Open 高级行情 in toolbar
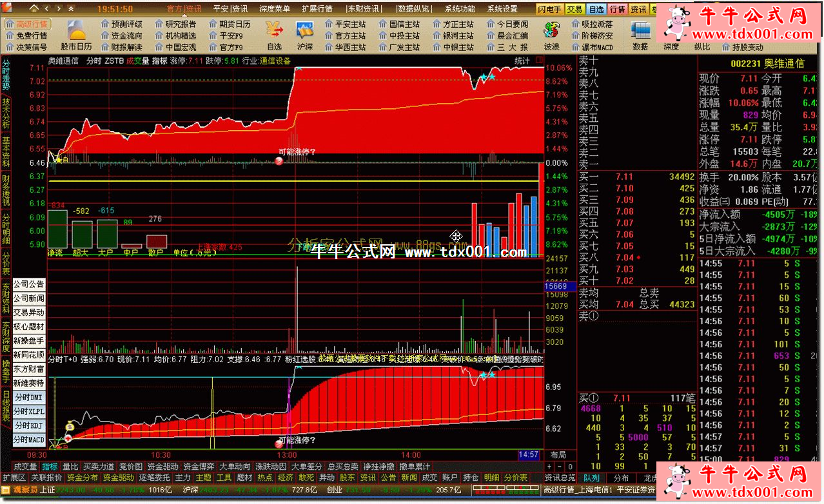Viewport: 824px width, 504px height. (x=26, y=24)
